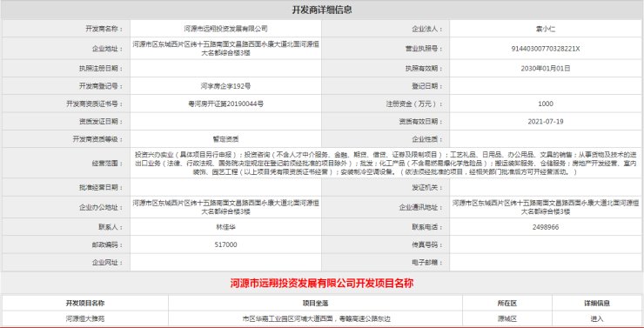Image resolution: width=644 pixels, height=328 pixels.
Task: Click the 进入 link for 河源恒大雅苑
Action: click(x=596, y=318)
